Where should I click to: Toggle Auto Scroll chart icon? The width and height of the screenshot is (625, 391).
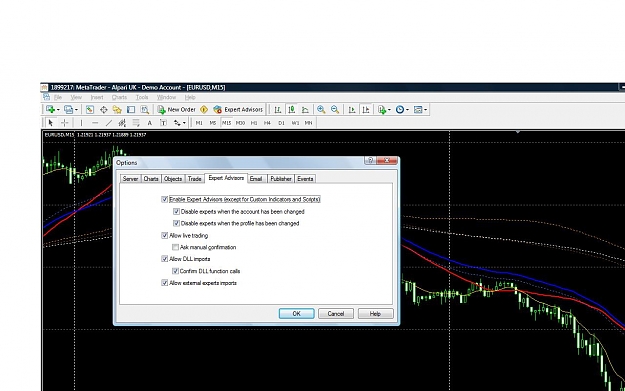click(352, 109)
